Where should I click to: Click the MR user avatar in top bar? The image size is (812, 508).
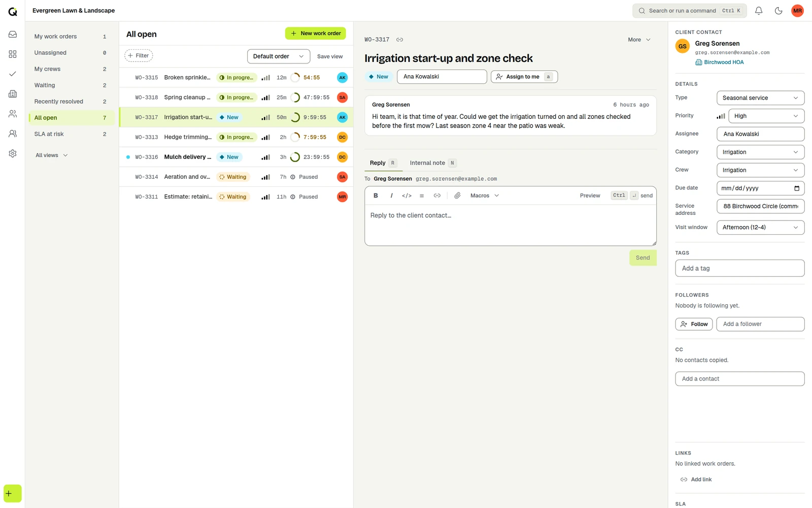click(x=798, y=11)
